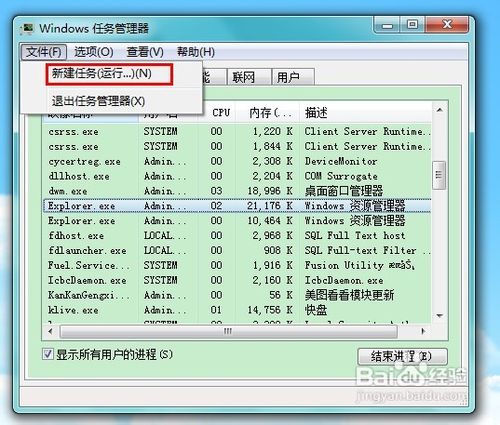Screen dimensions: 500x425
Task: Click the DeviceMonitor description
Action: (341, 161)
